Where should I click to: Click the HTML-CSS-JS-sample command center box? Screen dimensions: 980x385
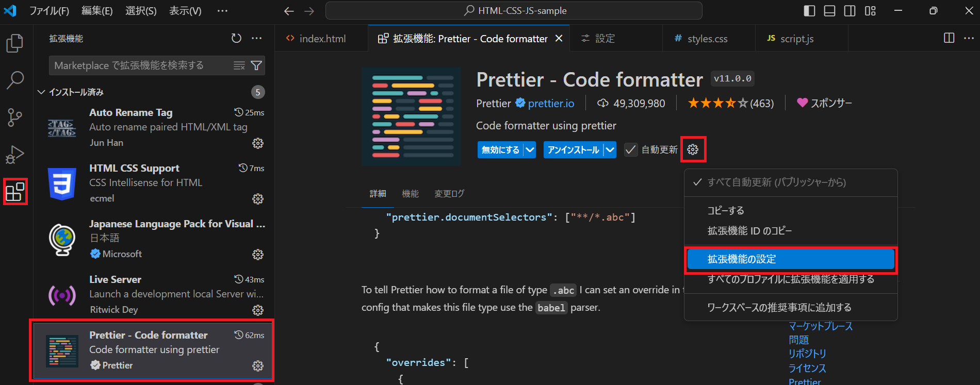514,11
